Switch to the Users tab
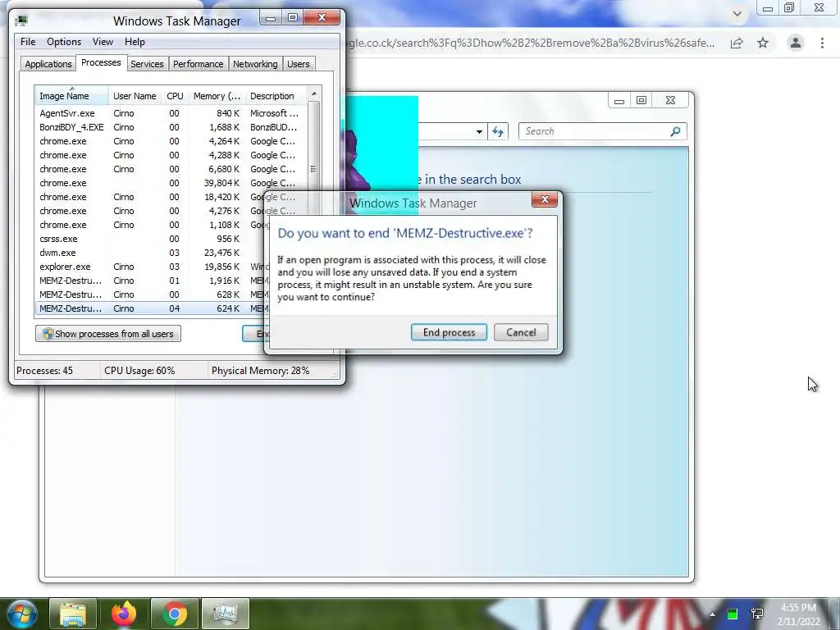840x630 pixels. [x=299, y=64]
